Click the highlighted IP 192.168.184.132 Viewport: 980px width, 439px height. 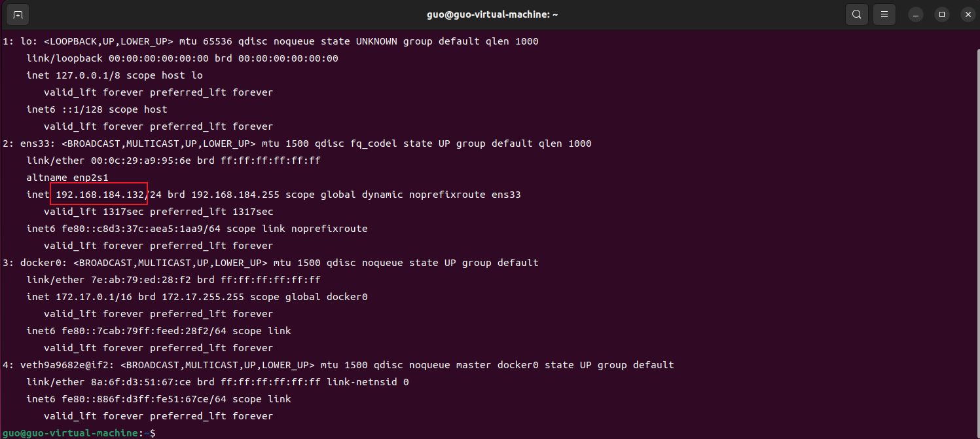point(100,195)
